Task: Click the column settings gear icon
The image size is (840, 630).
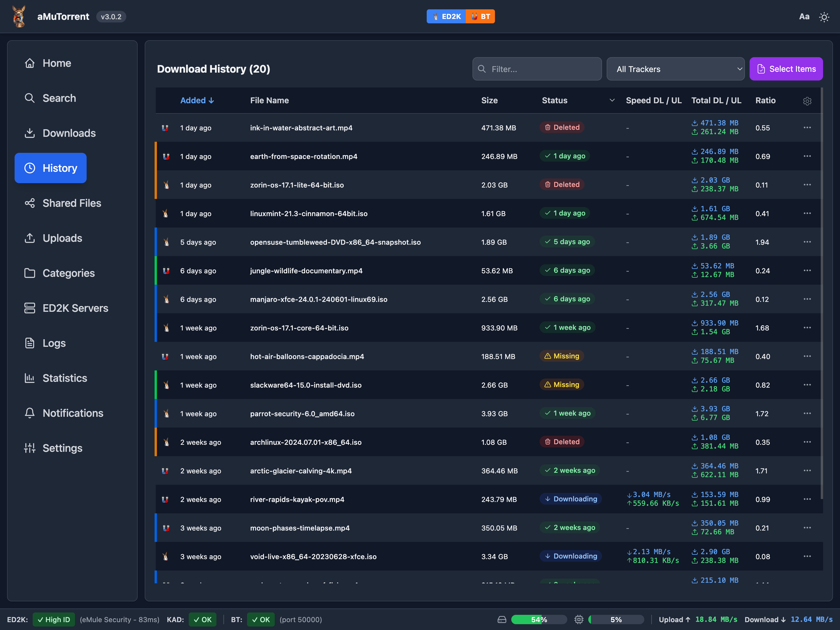Action: 807,101
